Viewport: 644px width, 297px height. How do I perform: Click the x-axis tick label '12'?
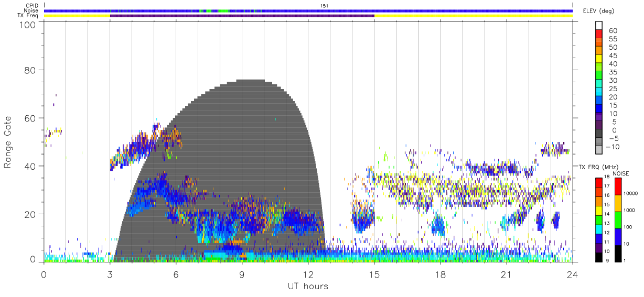pos(308,274)
